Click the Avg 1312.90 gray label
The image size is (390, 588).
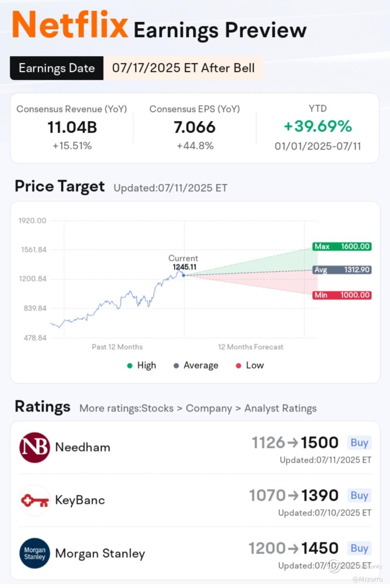[x=342, y=270]
